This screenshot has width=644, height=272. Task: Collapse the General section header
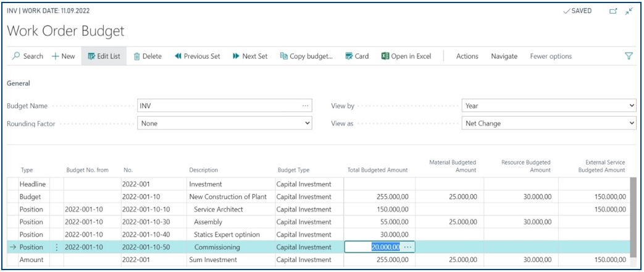click(x=19, y=83)
